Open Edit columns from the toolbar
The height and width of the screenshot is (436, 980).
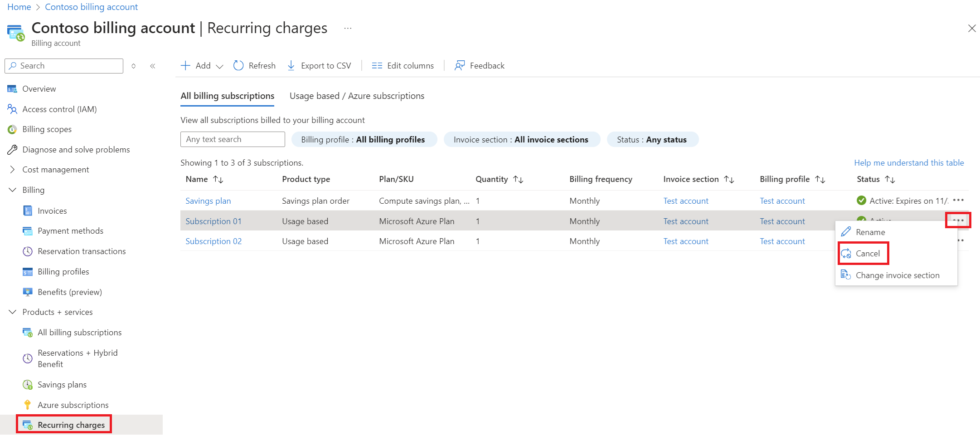click(x=403, y=66)
